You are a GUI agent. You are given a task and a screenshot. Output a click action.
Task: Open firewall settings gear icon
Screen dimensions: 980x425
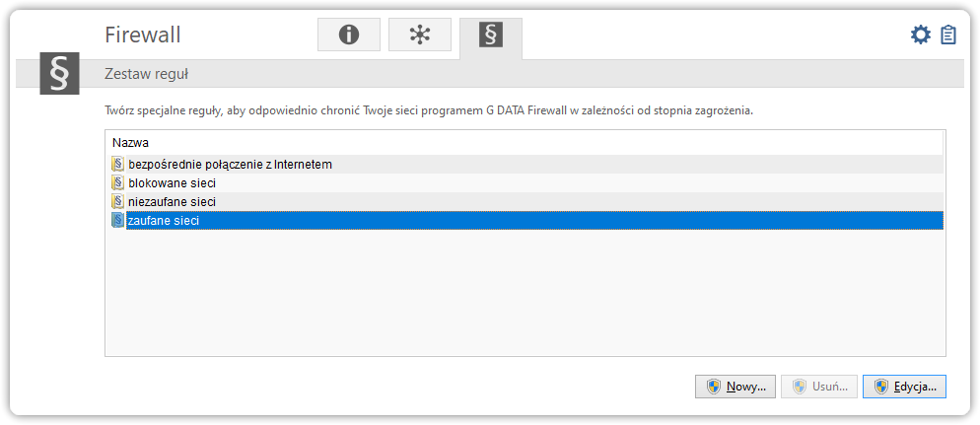click(x=921, y=35)
